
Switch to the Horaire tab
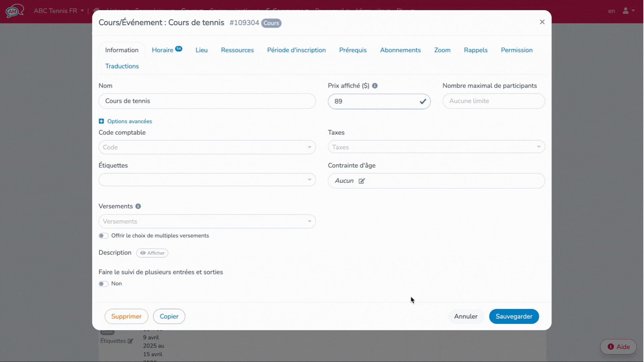point(163,50)
